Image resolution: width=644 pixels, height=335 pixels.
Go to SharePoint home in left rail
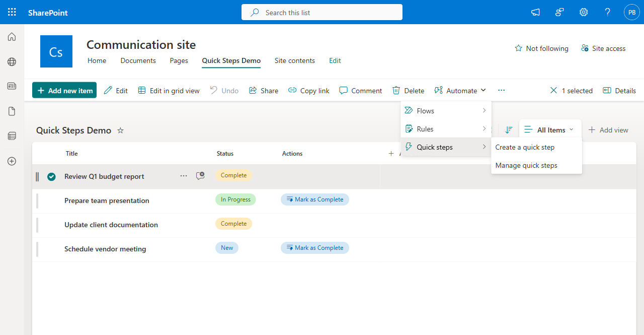tap(12, 37)
